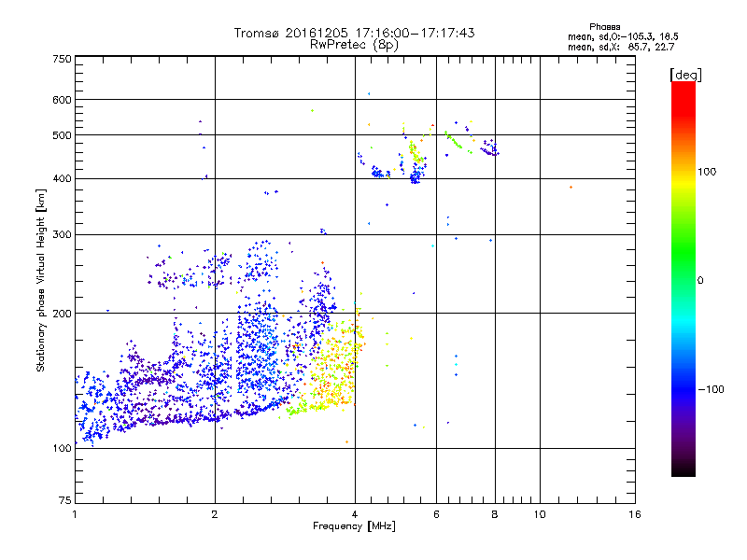Click the '600' y-axis tick label
747x560 pixels.
tap(63, 100)
